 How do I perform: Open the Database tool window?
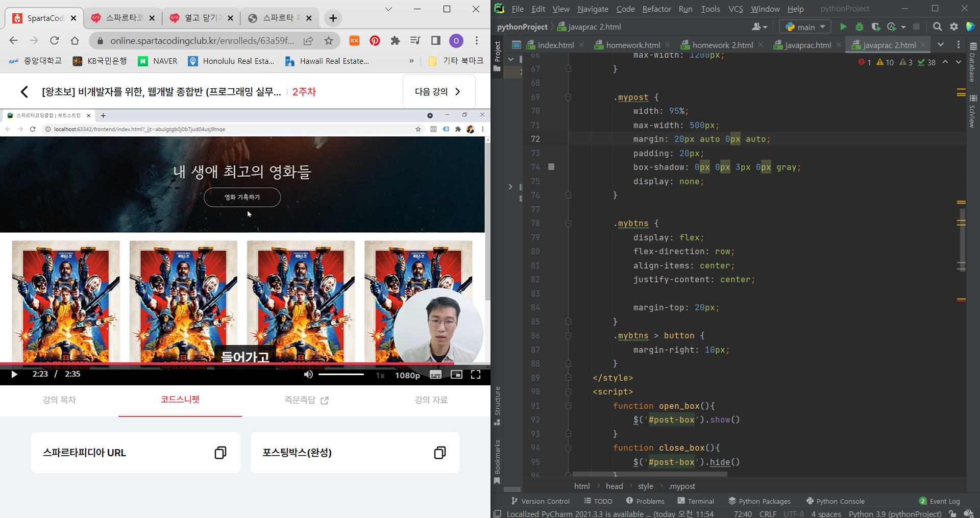click(973, 62)
